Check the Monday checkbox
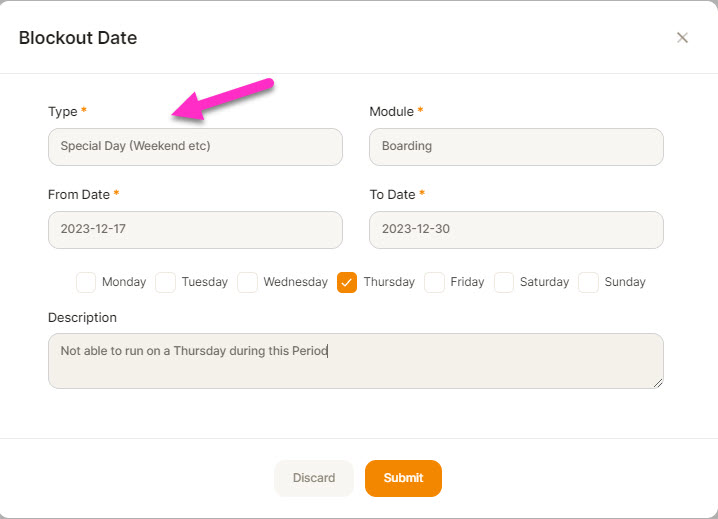 [x=86, y=282]
